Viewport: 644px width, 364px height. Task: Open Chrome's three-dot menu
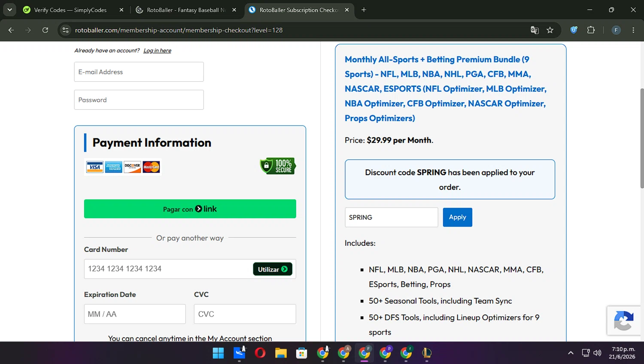[x=633, y=30]
